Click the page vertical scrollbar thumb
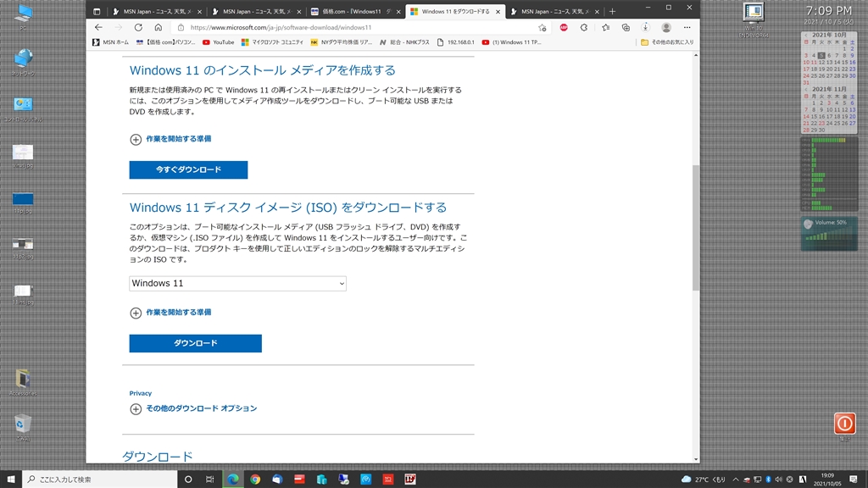Image resolution: width=868 pixels, height=488 pixels. point(696,227)
